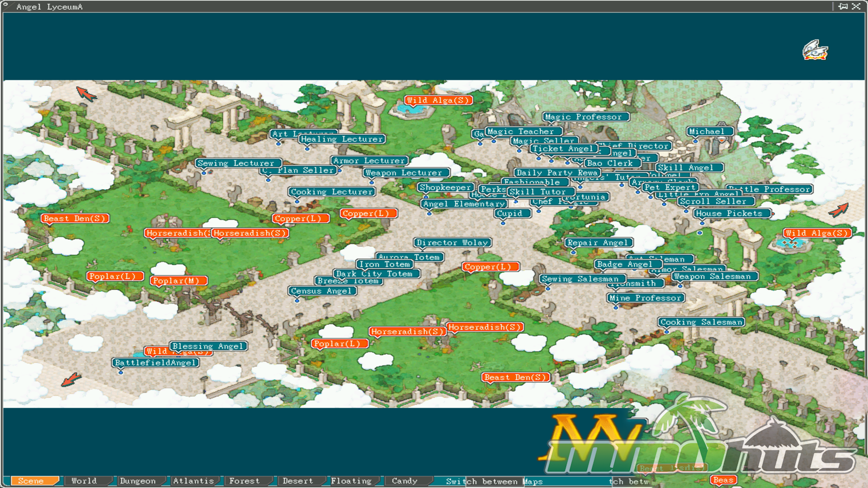
Task: Select the Atlantis map tab
Action: (193, 481)
